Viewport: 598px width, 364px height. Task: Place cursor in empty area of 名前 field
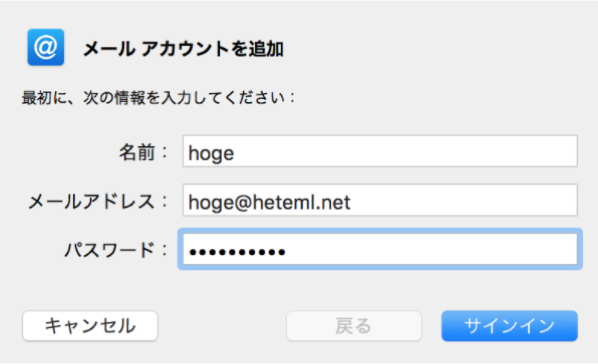pyautogui.click(x=404, y=151)
